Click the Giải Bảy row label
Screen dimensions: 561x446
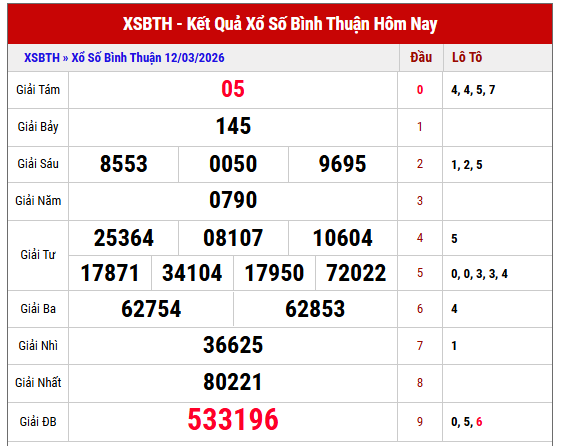pos(38,127)
